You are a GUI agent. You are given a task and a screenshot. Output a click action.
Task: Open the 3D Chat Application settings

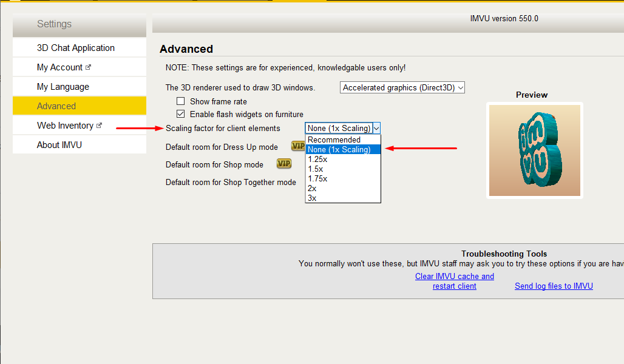(x=79, y=48)
